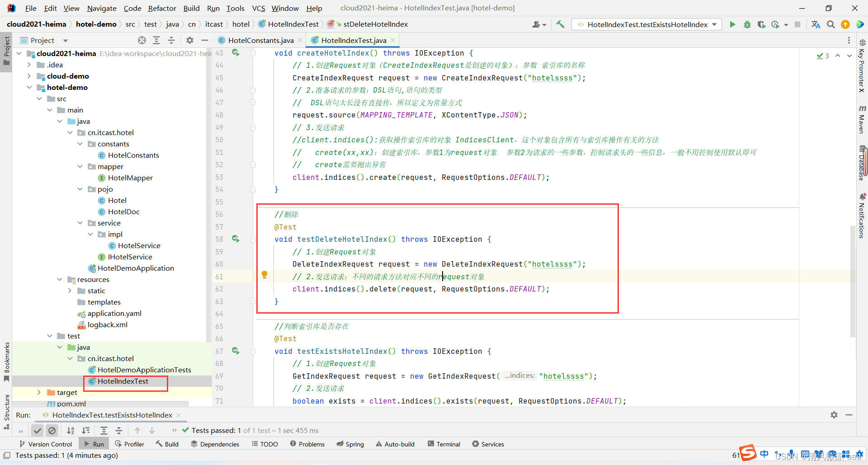The width and height of the screenshot is (868, 465).
Task: Open the Terminal tool tab
Action: coord(443,444)
